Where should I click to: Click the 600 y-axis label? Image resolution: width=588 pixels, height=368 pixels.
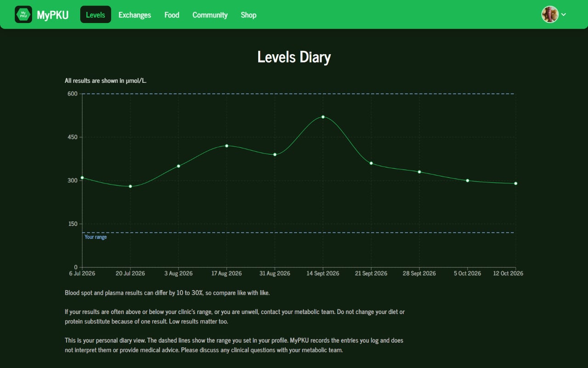pos(73,94)
